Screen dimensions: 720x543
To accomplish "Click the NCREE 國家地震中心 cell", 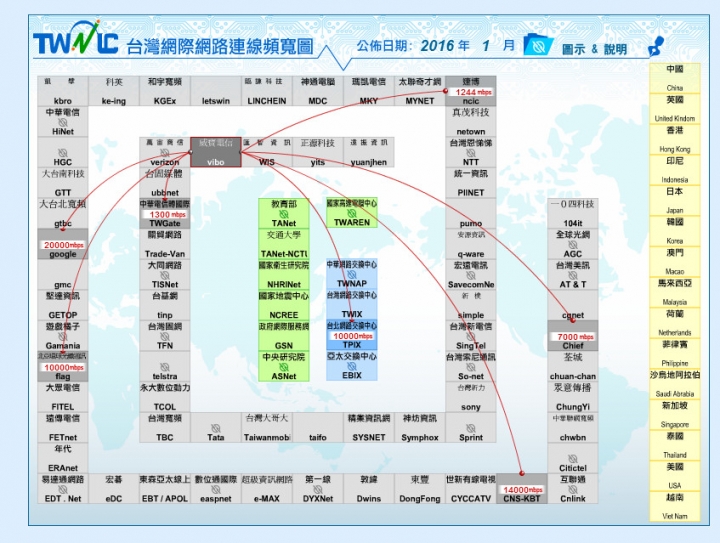I will pyautogui.click(x=284, y=305).
